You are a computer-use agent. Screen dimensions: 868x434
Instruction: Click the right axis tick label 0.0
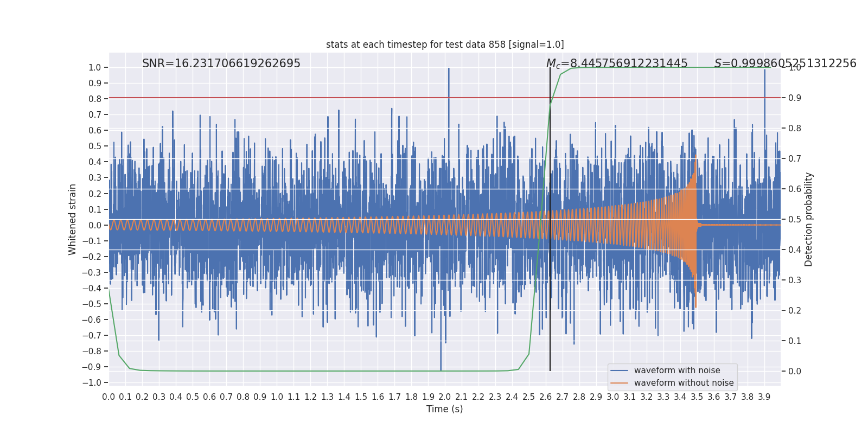794,372
